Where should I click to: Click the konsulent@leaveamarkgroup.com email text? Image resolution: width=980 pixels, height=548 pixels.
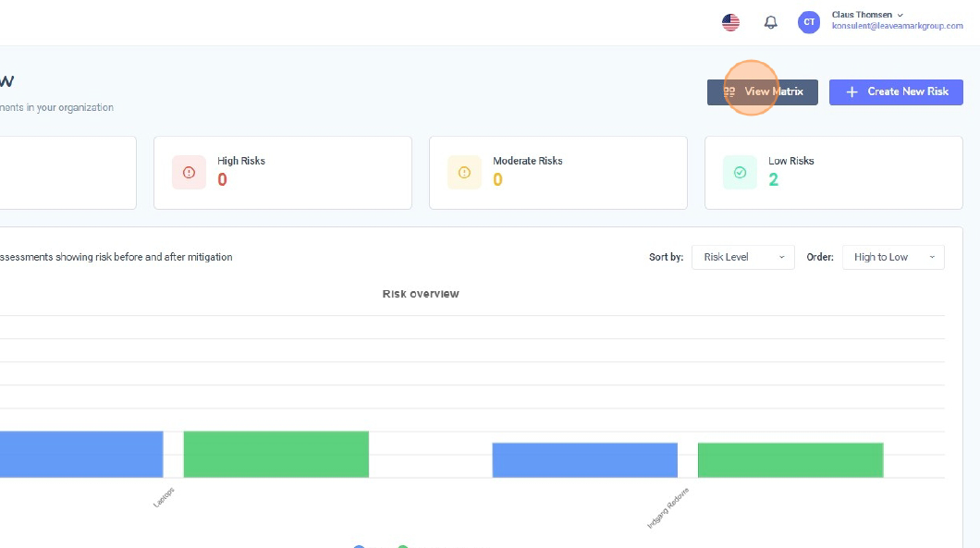click(897, 27)
